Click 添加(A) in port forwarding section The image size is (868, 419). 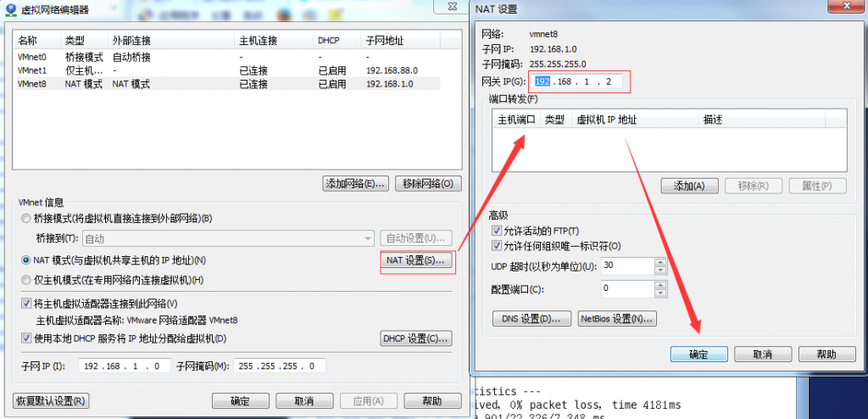(x=689, y=186)
